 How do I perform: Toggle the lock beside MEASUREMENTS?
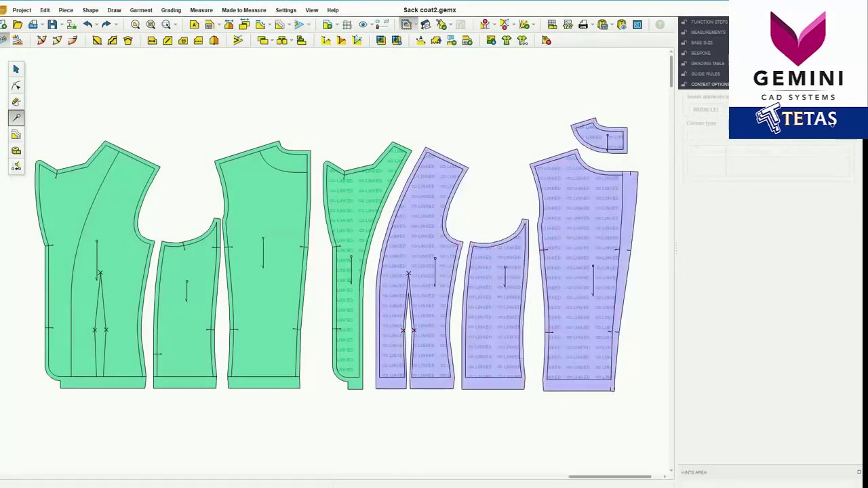click(x=684, y=33)
